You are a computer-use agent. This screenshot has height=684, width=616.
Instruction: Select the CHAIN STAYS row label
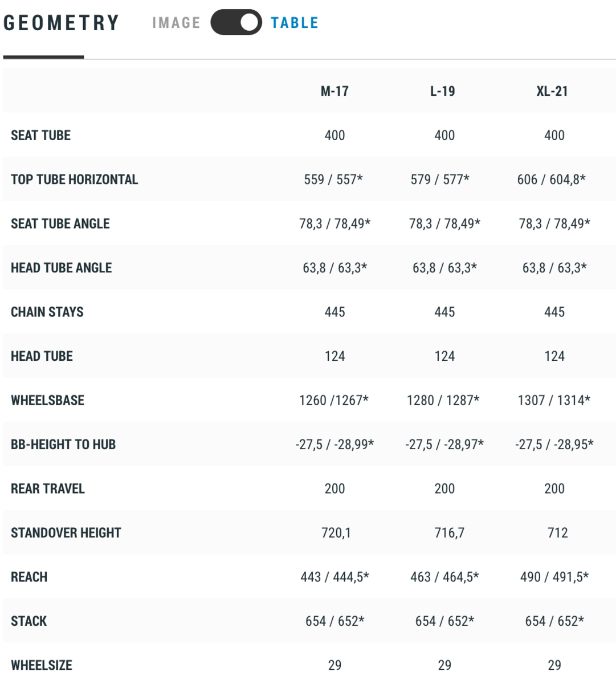pos(47,312)
